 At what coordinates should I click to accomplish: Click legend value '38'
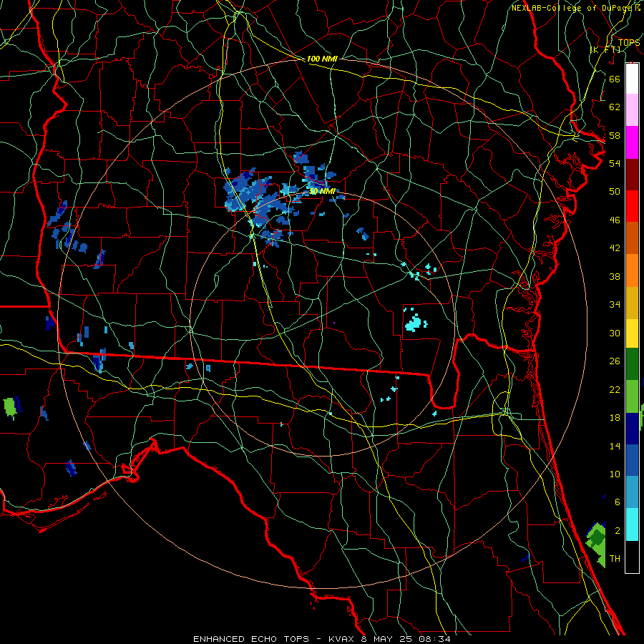615,276
